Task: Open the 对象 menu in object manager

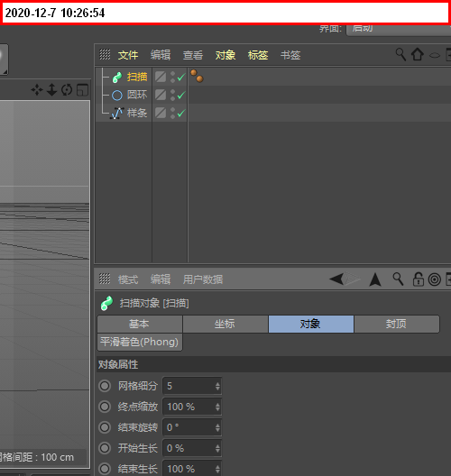Action: click(225, 55)
